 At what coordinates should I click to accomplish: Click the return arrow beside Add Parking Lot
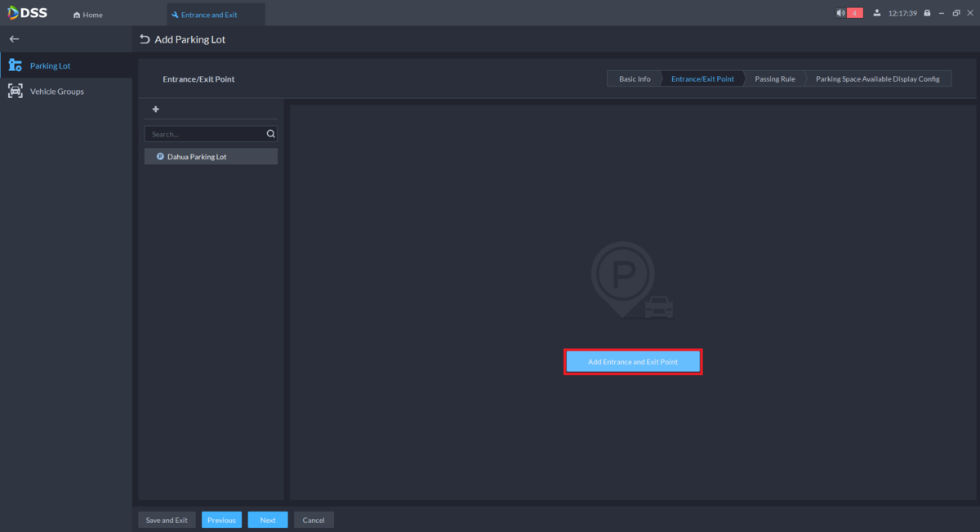145,39
